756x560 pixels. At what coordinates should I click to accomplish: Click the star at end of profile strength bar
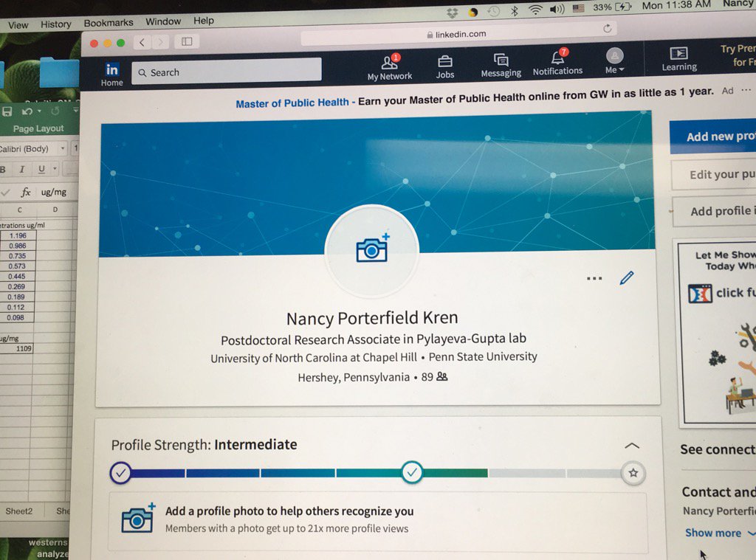(x=633, y=473)
